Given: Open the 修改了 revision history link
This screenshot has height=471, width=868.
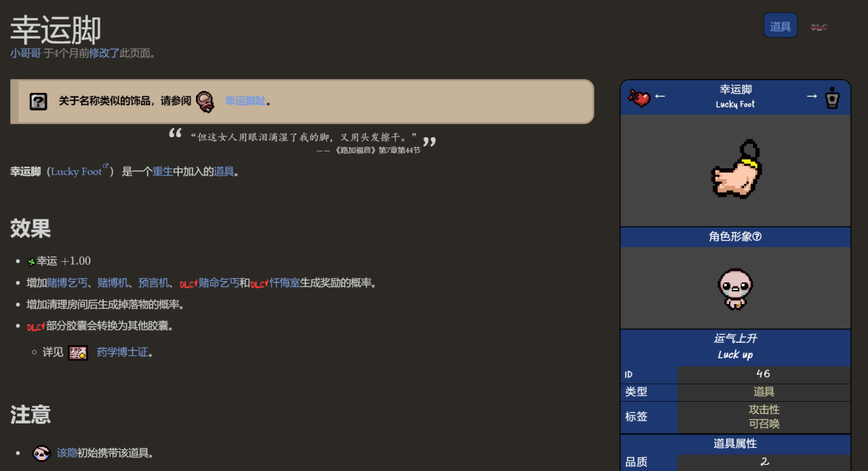Looking at the screenshot, I should (104, 53).
